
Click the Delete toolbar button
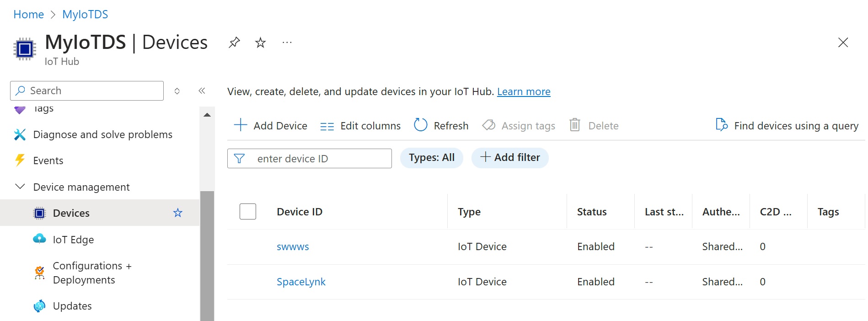(594, 125)
